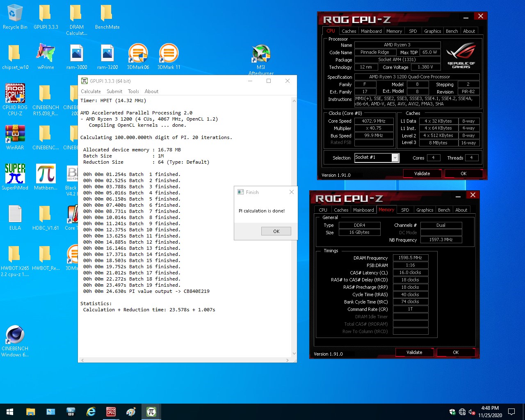Click the muted volume tray icon
The height and width of the screenshot is (420, 525).
(x=472, y=412)
